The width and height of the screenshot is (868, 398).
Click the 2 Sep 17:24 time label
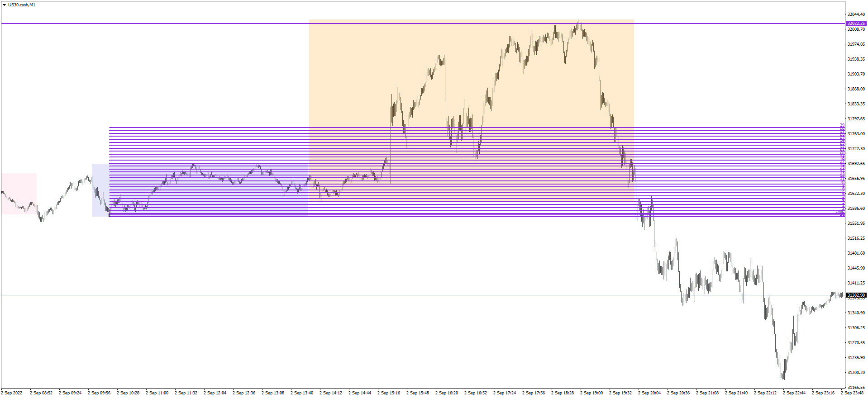(505, 393)
